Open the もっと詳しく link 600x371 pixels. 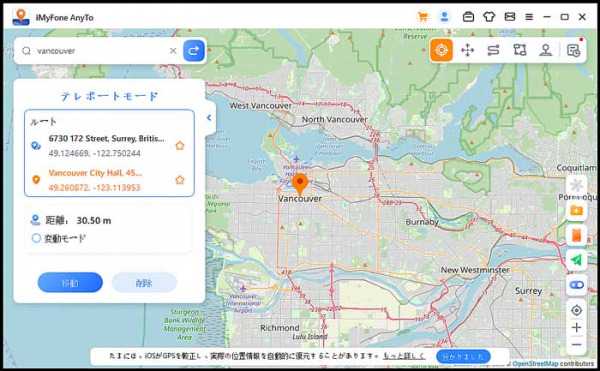click(403, 356)
